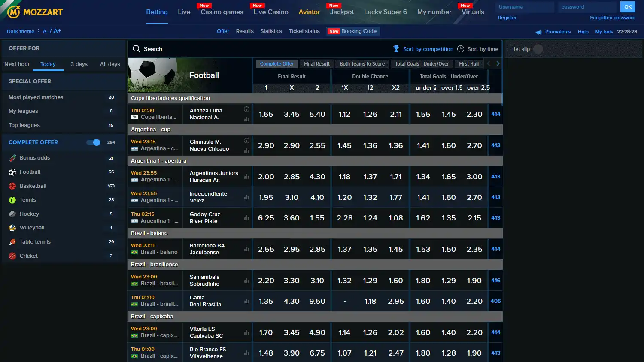This screenshot has height=362, width=644.
Task: Expand 413 more bets for Gimnasia M.
Action: pyautogui.click(x=496, y=145)
